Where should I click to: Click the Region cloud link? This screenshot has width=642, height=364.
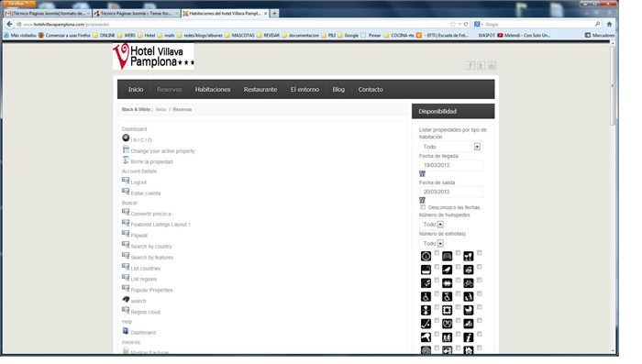tap(145, 312)
